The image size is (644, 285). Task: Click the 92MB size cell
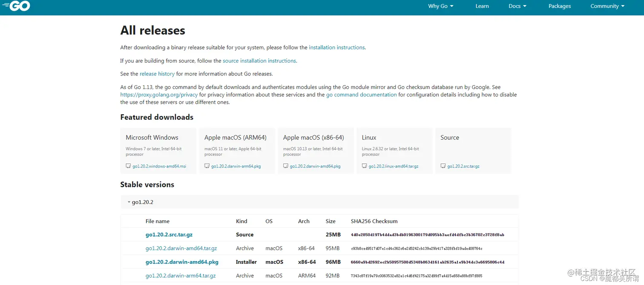click(x=332, y=276)
